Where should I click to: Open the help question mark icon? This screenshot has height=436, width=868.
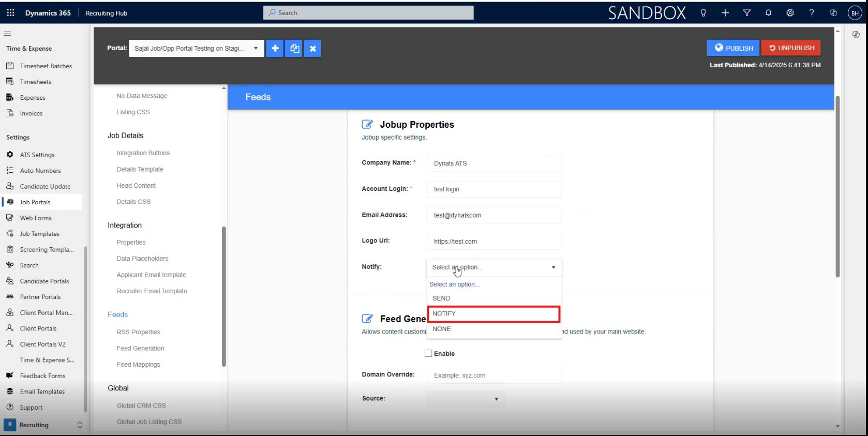[x=812, y=13]
